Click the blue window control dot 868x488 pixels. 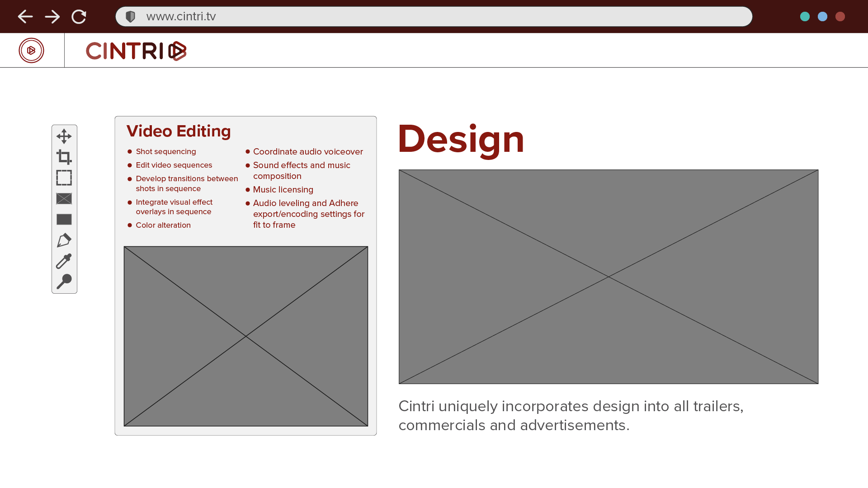[x=822, y=17]
